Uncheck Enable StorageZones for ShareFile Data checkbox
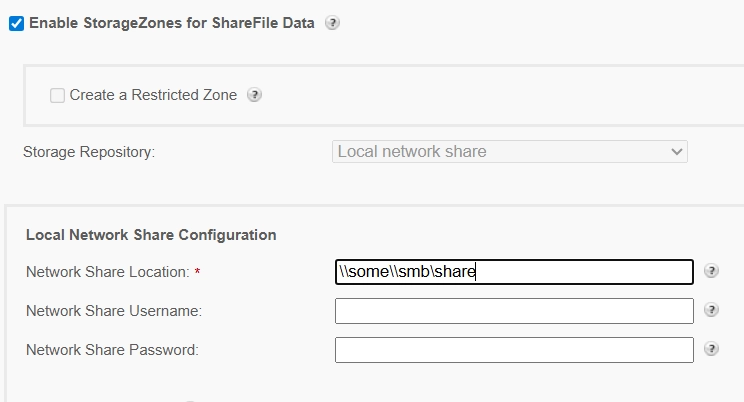The width and height of the screenshot is (744, 402). (16, 23)
